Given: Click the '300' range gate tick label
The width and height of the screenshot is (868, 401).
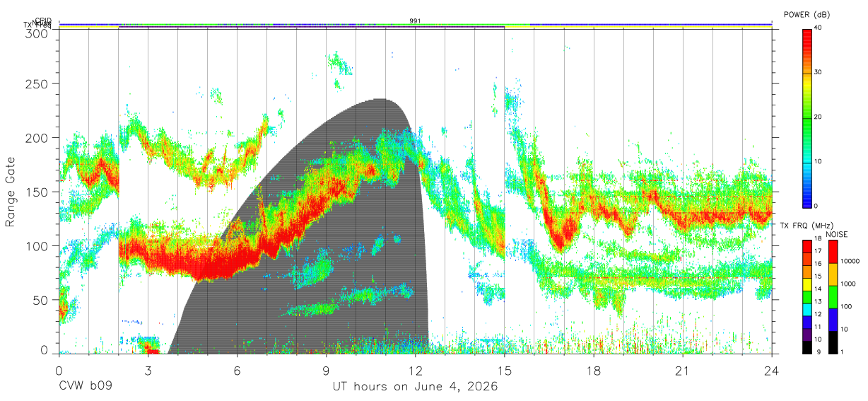Looking at the screenshot, I should 38,34.
